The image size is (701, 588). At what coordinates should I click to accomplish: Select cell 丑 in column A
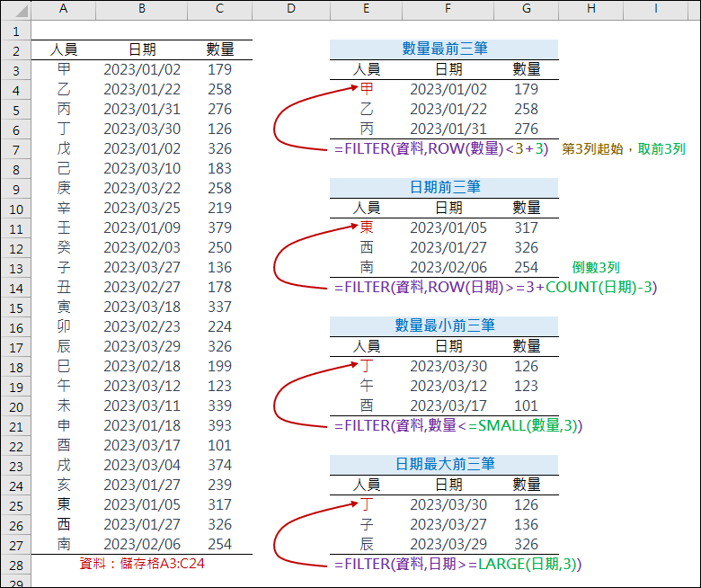point(64,287)
